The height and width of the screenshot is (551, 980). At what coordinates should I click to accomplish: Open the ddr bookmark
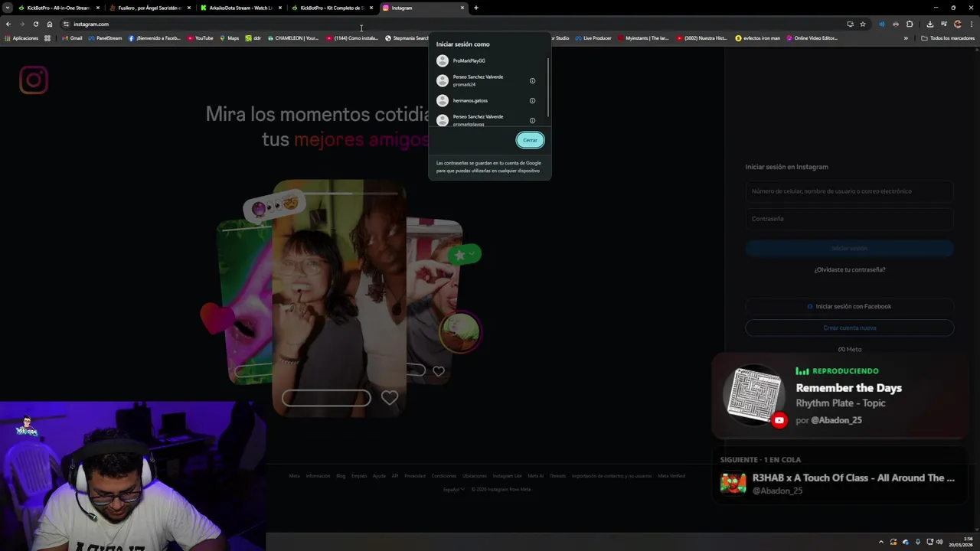tap(253, 38)
